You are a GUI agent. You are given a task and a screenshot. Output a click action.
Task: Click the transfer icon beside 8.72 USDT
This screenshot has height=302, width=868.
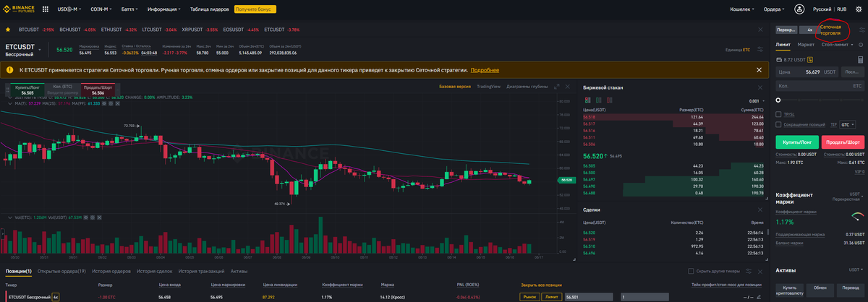[x=810, y=59]
